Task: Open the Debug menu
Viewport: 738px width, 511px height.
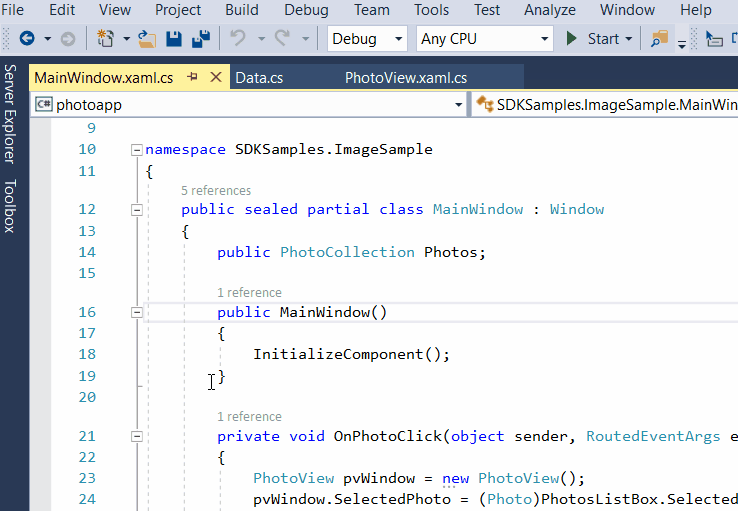Action: tap(306, 9)
